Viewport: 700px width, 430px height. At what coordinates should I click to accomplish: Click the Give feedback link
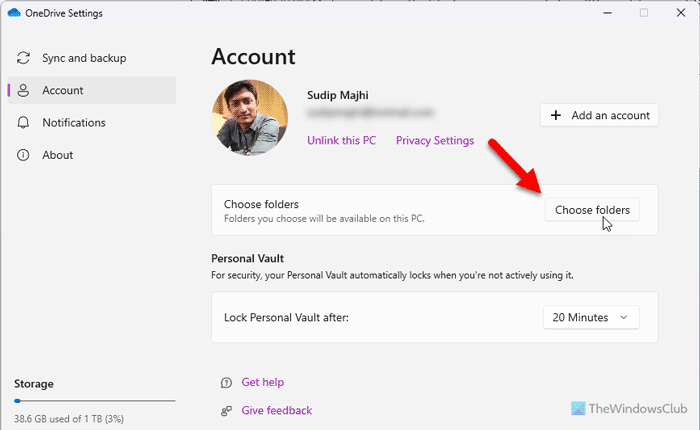point(277,410)
